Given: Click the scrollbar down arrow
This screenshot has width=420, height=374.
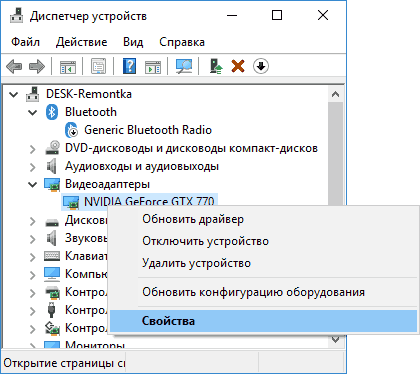Looking at the screenshot, I should coord(336,340).
